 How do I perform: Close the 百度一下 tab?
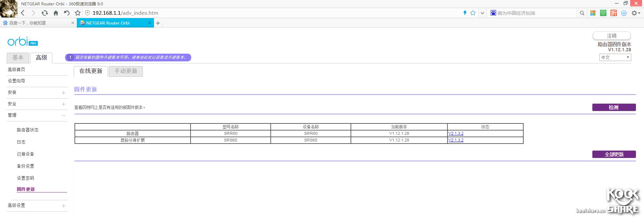[x=73, y=23]
